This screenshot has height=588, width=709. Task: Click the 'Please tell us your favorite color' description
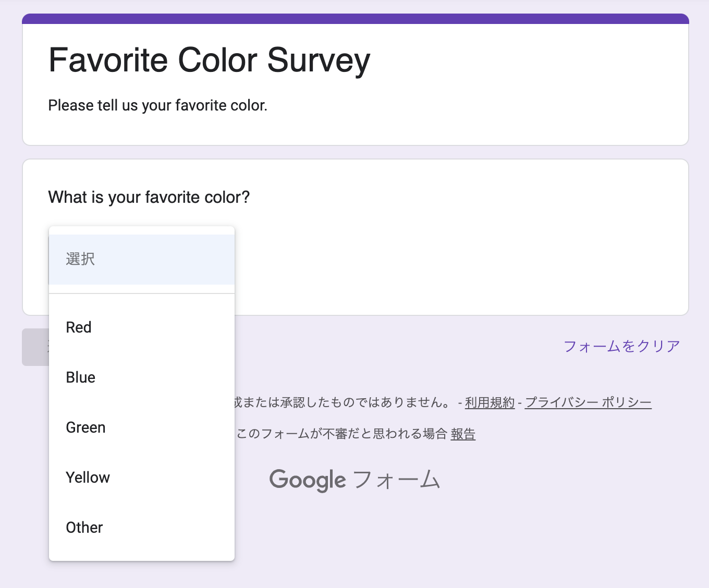(157, 105)
